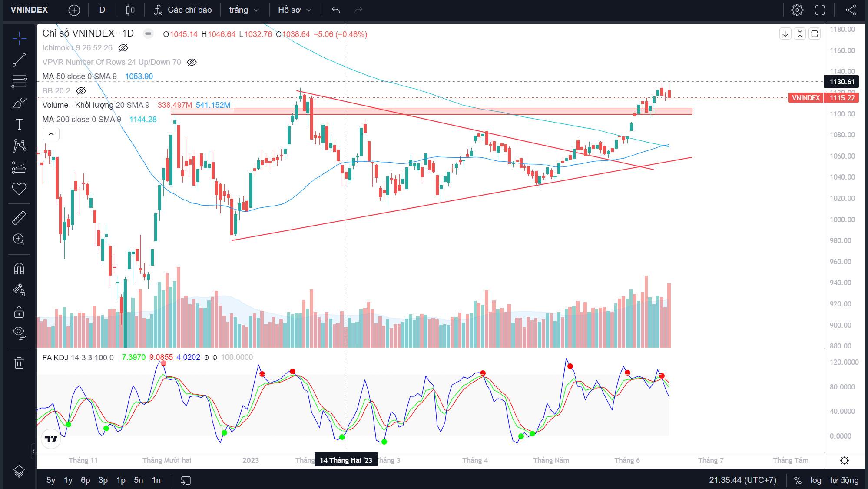This screenshot has height=489, width=868.
Task: Select the 3p time range
Action: [x=103, y=480]
